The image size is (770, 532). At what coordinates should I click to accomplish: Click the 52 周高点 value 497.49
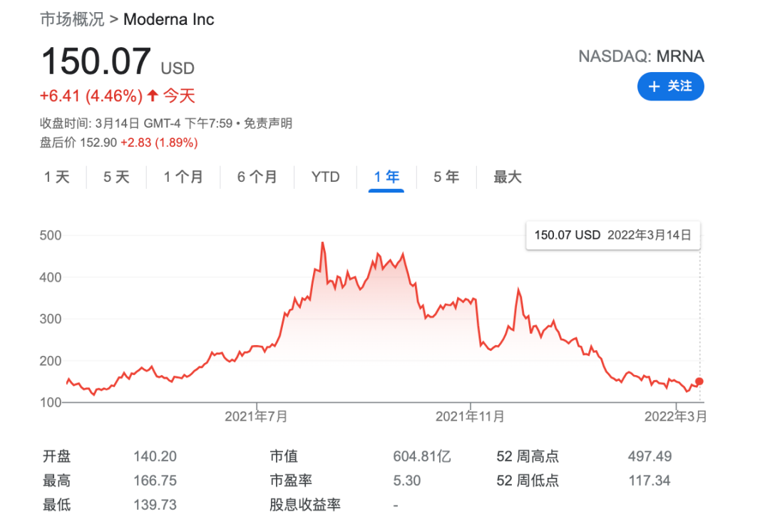point(650,456)
